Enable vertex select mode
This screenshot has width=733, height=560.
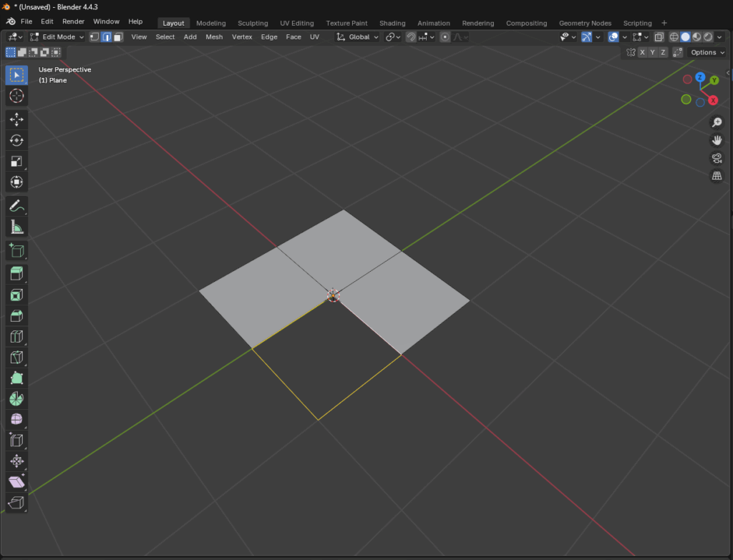coord(94,37)
